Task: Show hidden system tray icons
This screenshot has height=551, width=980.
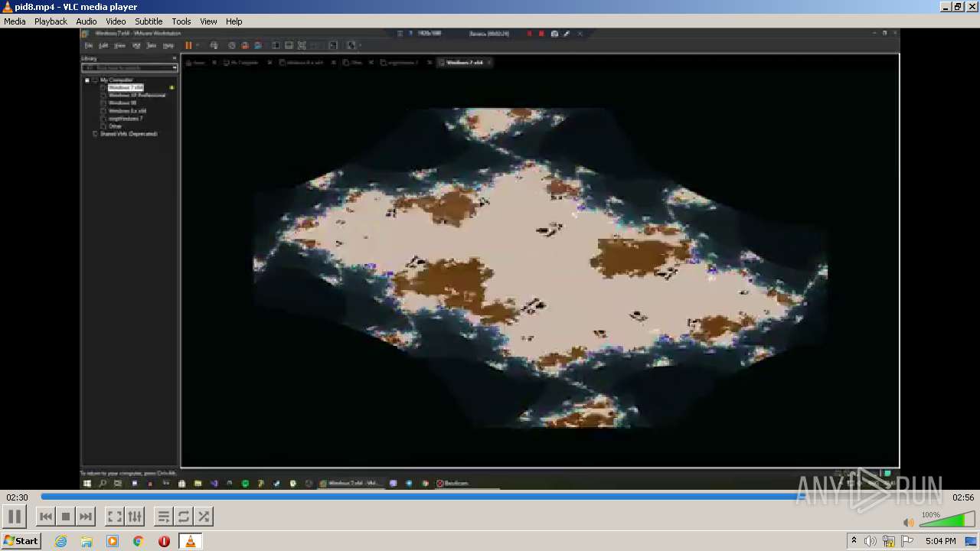Action: click(x=854, y=541)
